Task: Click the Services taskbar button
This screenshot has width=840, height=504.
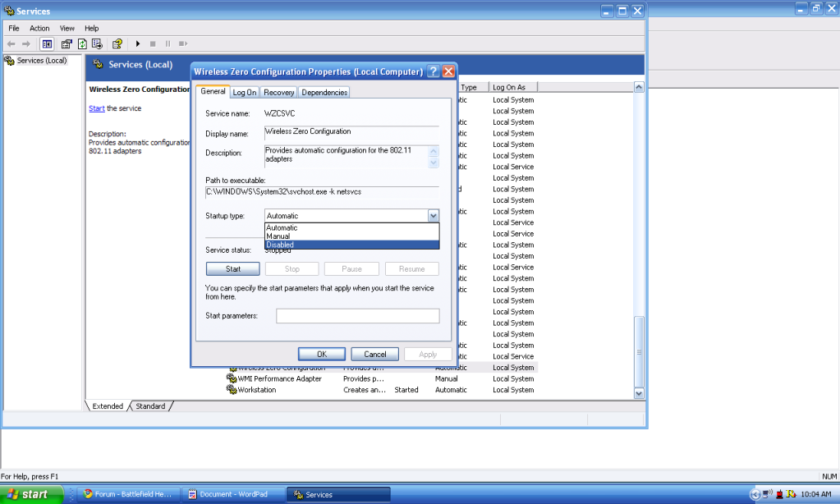Action: [x=338, y=495]
